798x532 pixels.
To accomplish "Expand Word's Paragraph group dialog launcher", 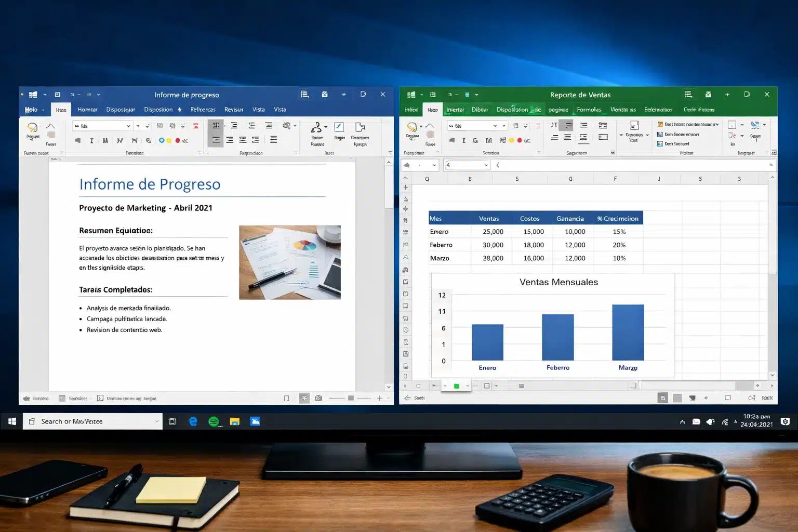I will (x=295, y=152).
